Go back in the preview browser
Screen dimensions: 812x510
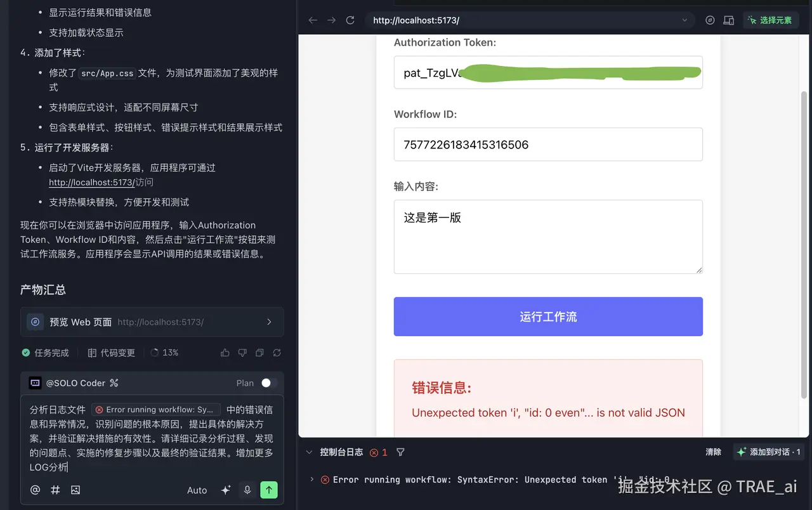coord(313,20)
